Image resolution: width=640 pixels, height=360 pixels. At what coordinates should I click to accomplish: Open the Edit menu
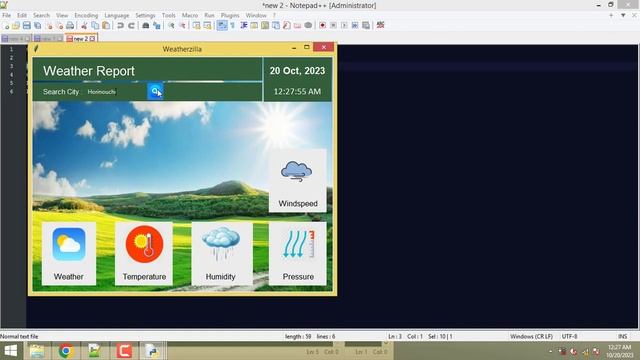(22, 15)
